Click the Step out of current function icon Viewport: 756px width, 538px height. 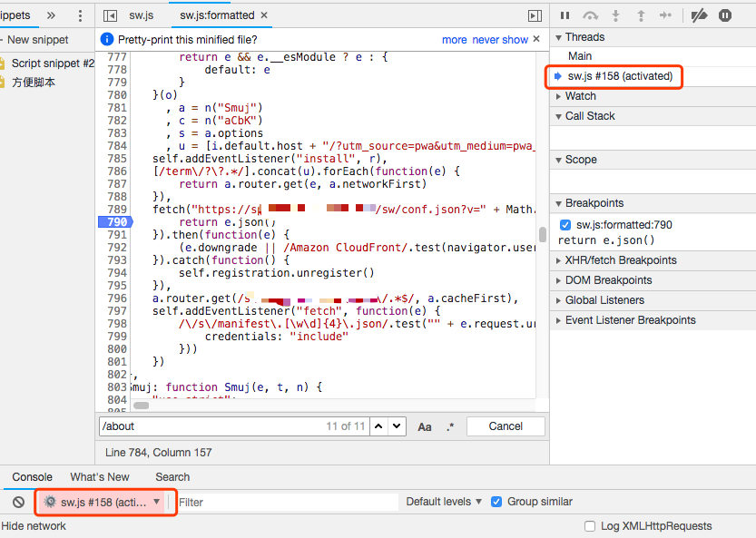[641, 15]
